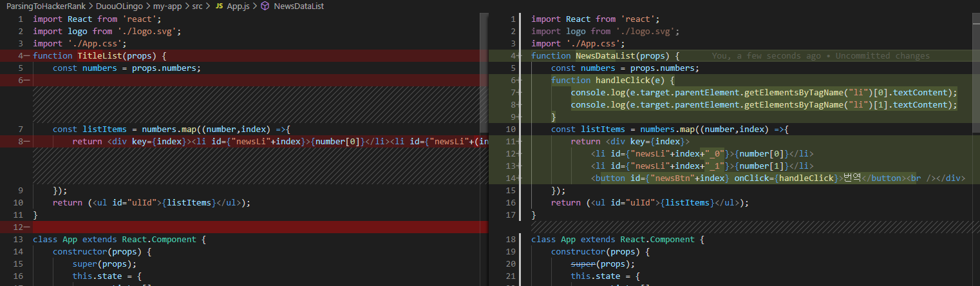
Task: Click the cube symbol icon before NewsDataList
Action: coord(265,6)
